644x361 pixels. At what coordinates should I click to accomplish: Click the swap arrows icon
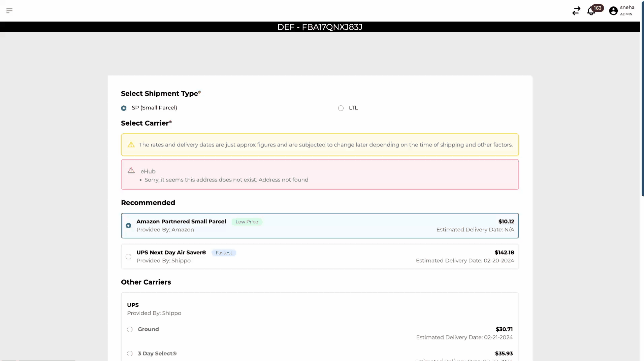(x=576, y=11)
